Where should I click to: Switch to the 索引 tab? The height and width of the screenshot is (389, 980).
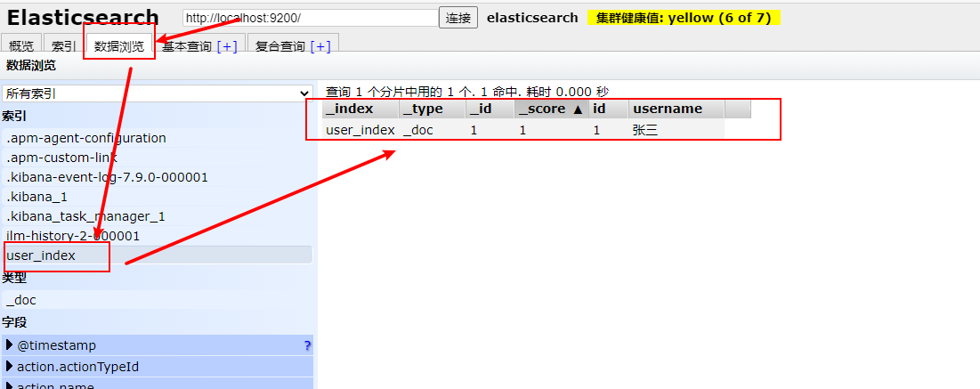click(x=64, y=45)
